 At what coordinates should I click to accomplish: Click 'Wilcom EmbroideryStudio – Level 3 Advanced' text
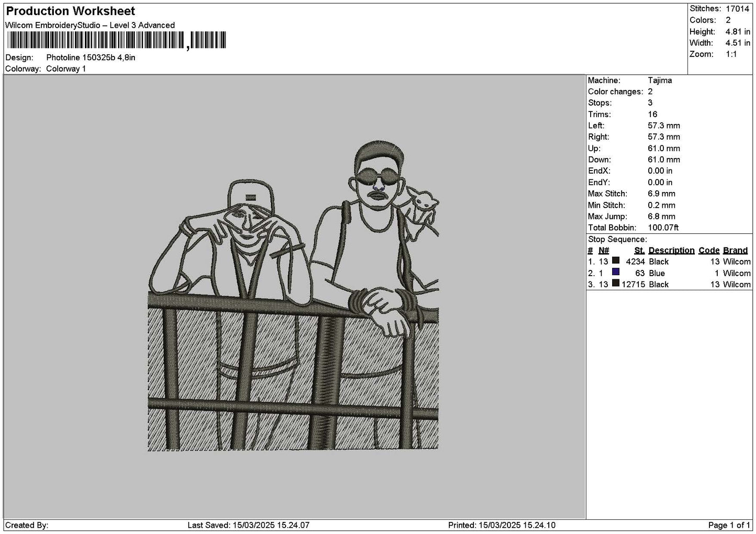pyautogui.click(x=90, y=25)
